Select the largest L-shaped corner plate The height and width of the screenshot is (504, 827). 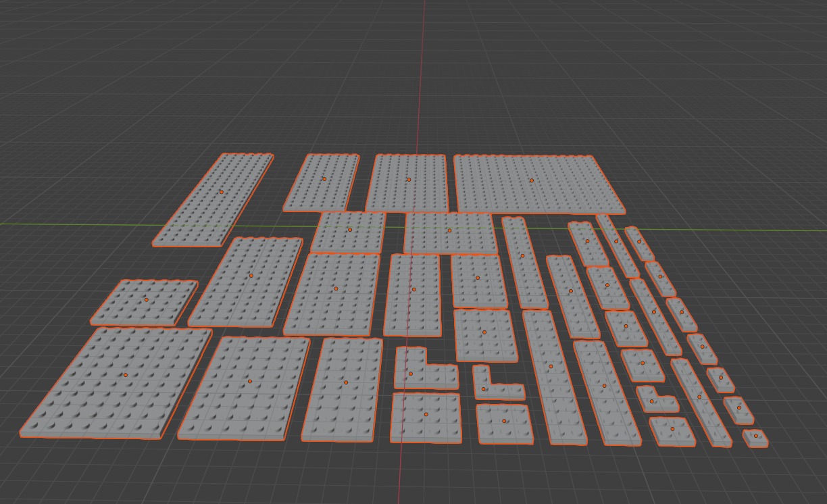click(426, 368)
